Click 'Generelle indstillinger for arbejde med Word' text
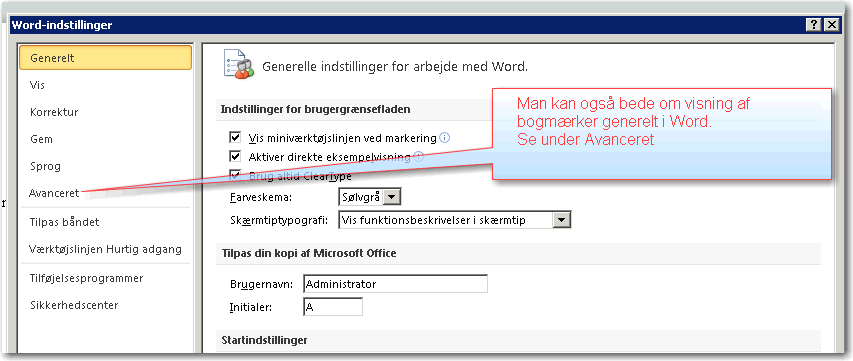Viewport: 853px width, 361px height. point(395,67)
